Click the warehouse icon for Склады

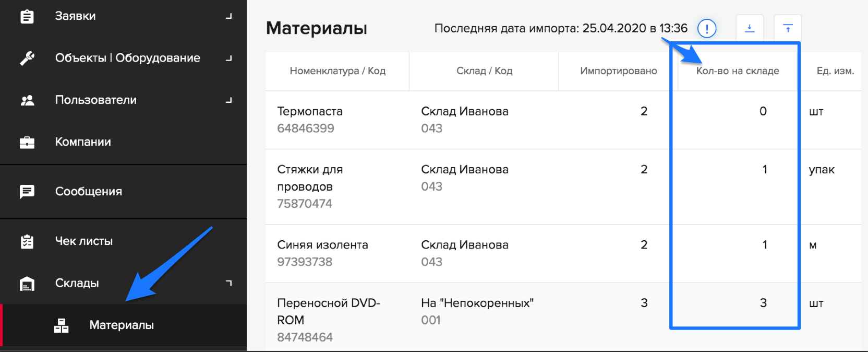coord(27,284)
